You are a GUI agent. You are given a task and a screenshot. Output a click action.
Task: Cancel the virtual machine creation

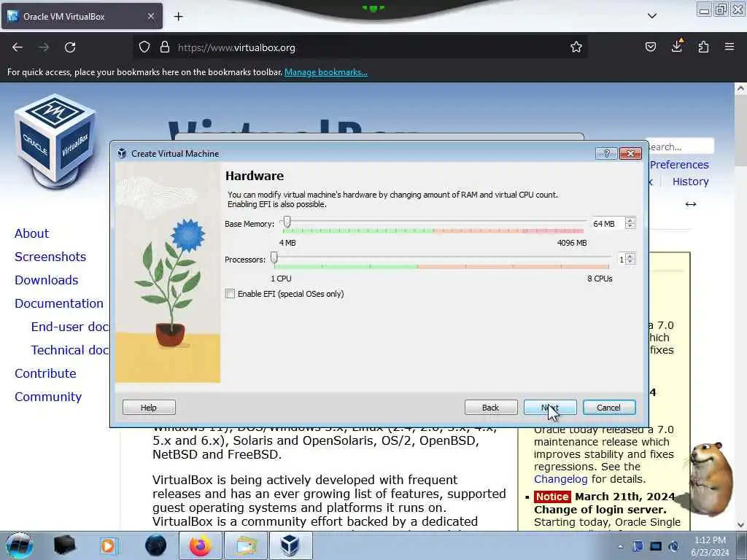(x=609, y=408)
